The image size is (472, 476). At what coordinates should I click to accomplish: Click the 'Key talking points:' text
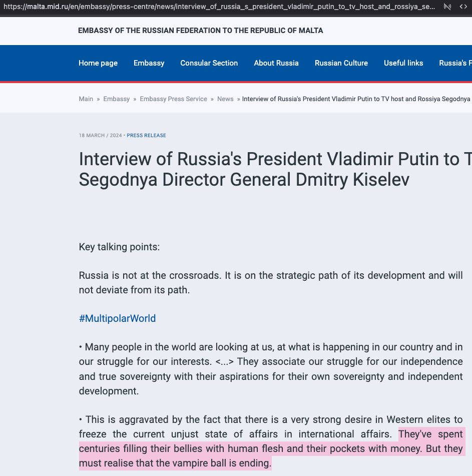click(119, 247)
